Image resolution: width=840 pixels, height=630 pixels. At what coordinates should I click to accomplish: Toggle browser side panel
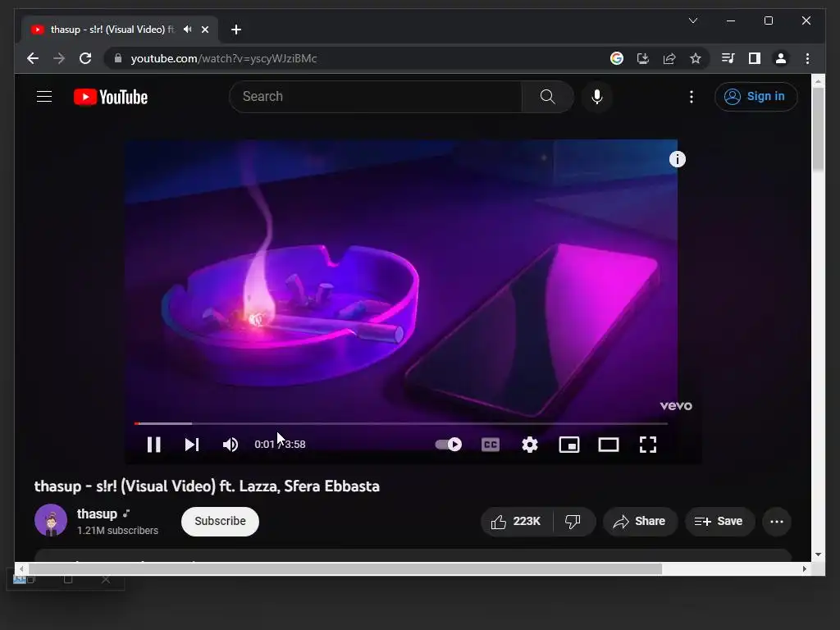[x=755, y=58]
